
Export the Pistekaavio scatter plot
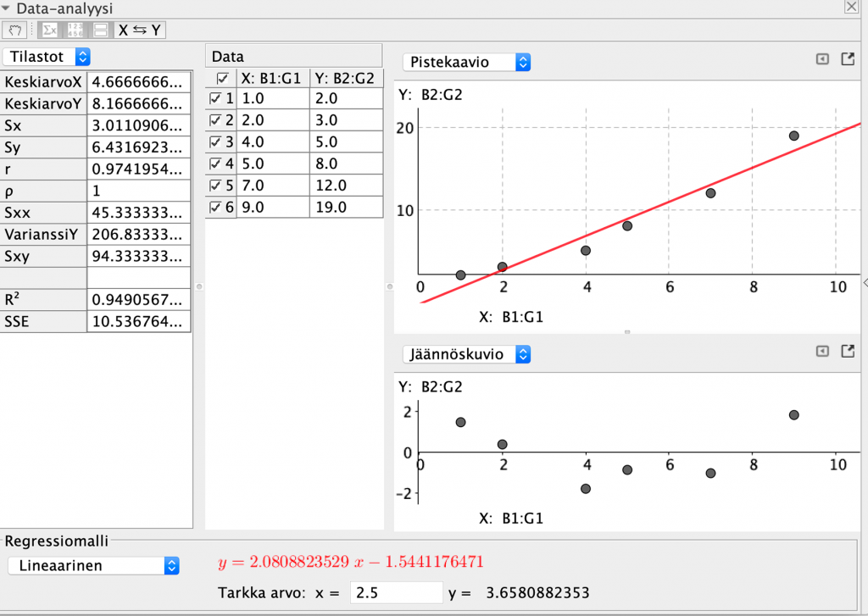848,58
